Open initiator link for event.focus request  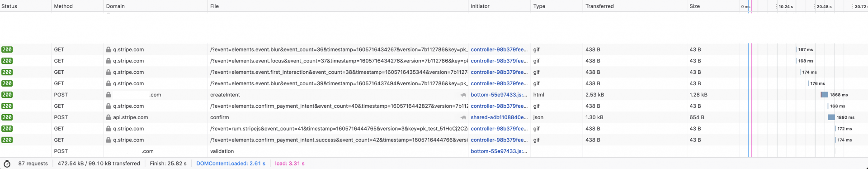(499, 61)
